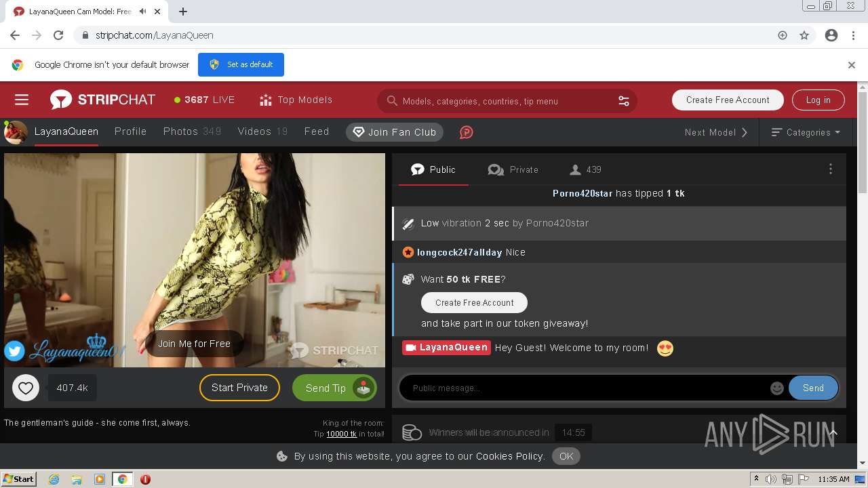This screenshot has width=868, height=488.
Task: Click username longcock247allday in chat
Action: 459,252
